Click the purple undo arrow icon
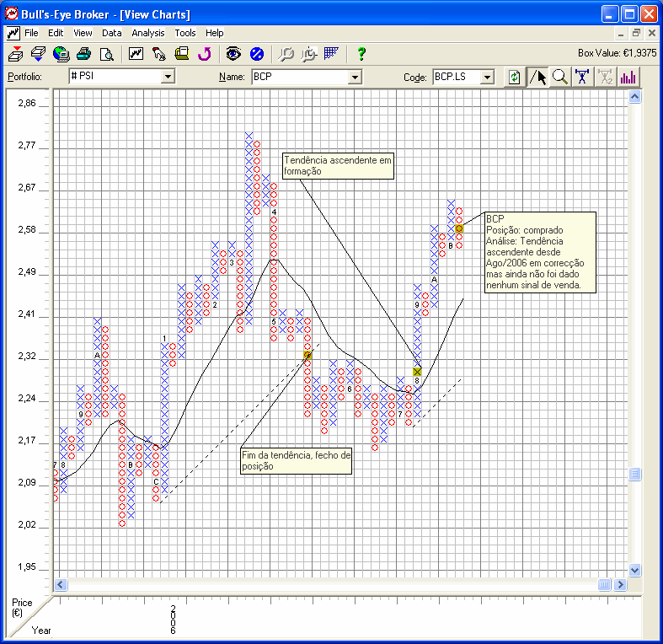 coord(204,54)
